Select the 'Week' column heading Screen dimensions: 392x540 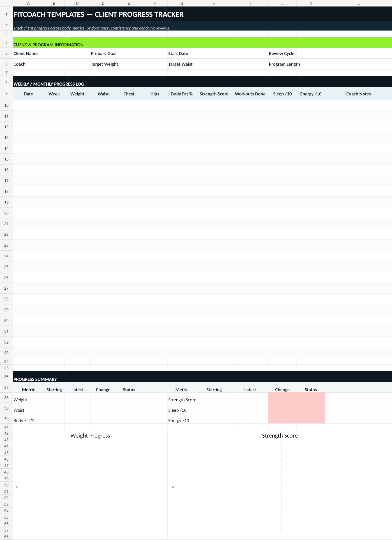tap(54, 94)
